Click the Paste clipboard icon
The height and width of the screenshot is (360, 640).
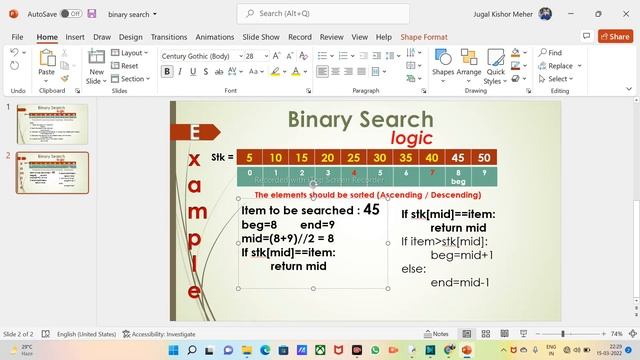(x=47, y=58)
